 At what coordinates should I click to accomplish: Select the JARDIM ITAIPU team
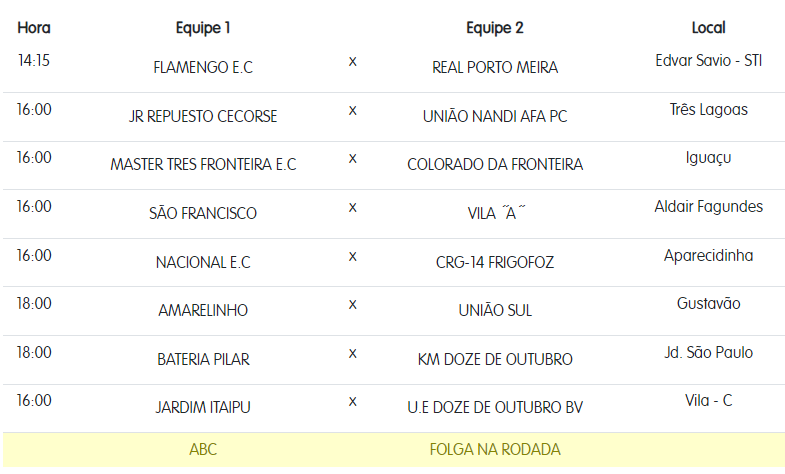click(x=203, y=407)
